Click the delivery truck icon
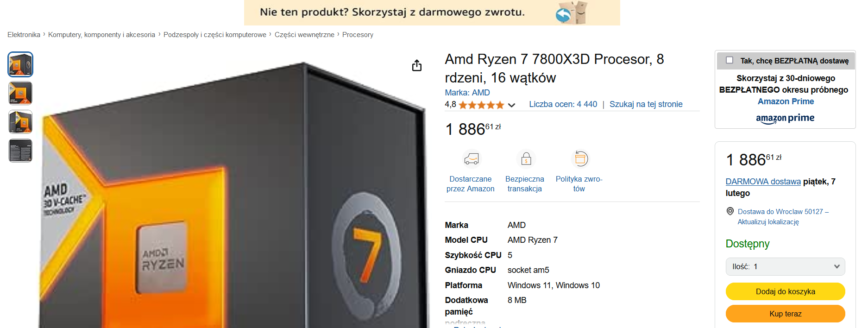The width and height of the screenshot is (868, 328). [x=471, y=159]
